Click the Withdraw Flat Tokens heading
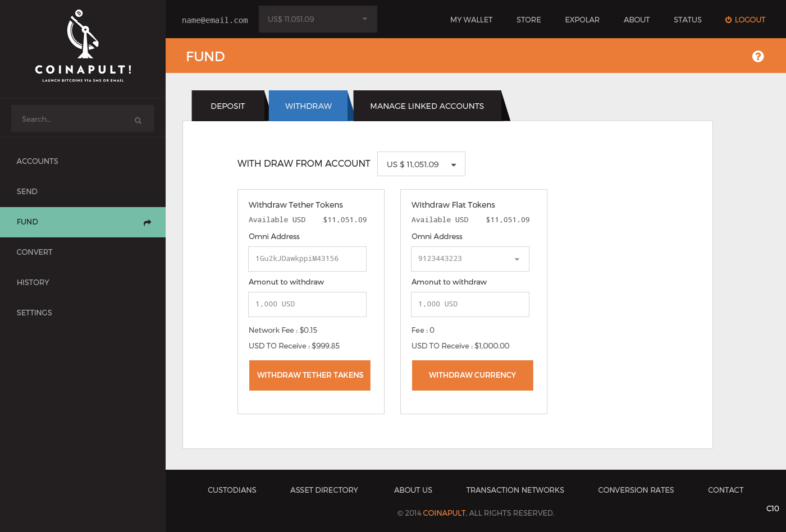Viewport: 786px width, 532px height. tap(453, 205)
